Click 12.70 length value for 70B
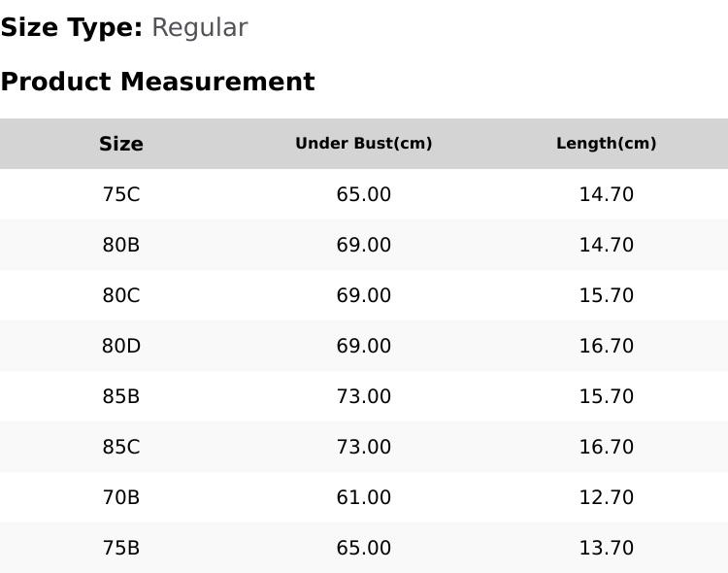Screen dimensions: 728x573 point(607,497)
